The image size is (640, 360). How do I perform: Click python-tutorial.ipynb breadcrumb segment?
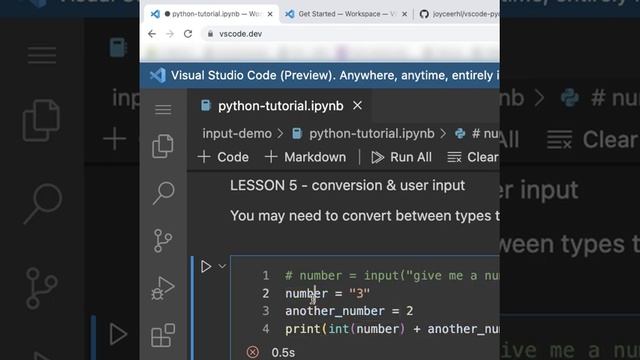pos(371,133)
